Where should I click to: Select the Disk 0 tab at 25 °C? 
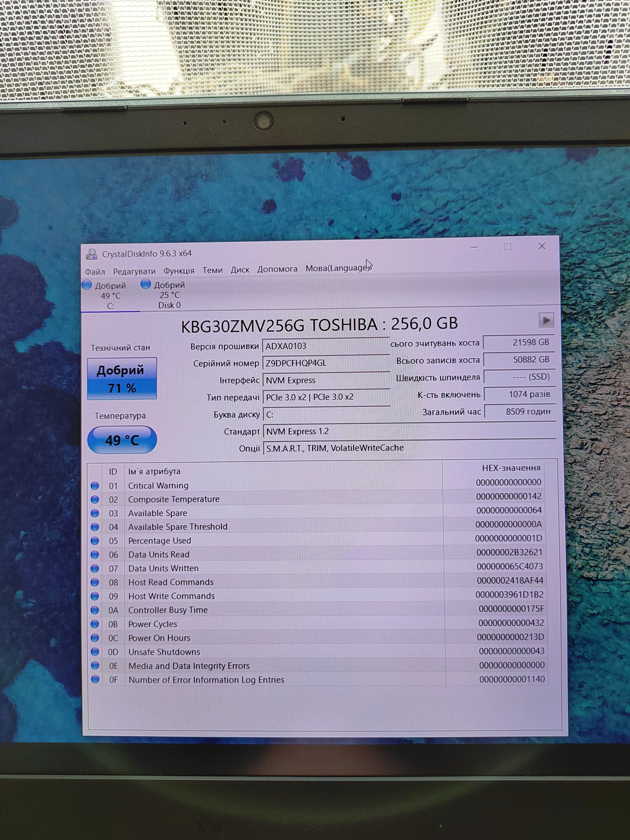[x=169, y=295]
